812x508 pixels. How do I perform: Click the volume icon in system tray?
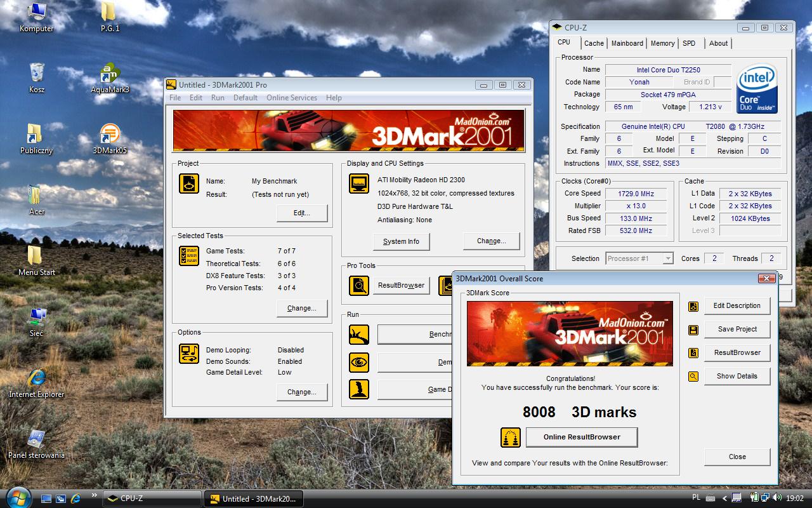pos(777,498)
